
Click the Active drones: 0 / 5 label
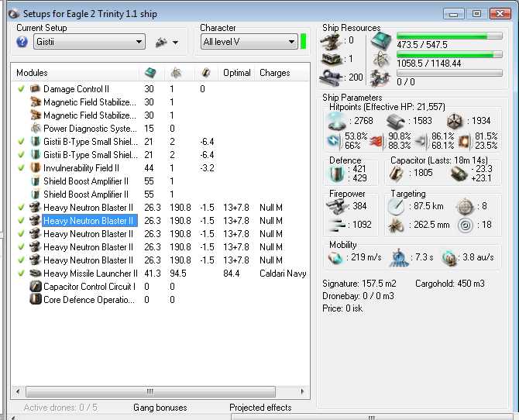click(60, 408)
